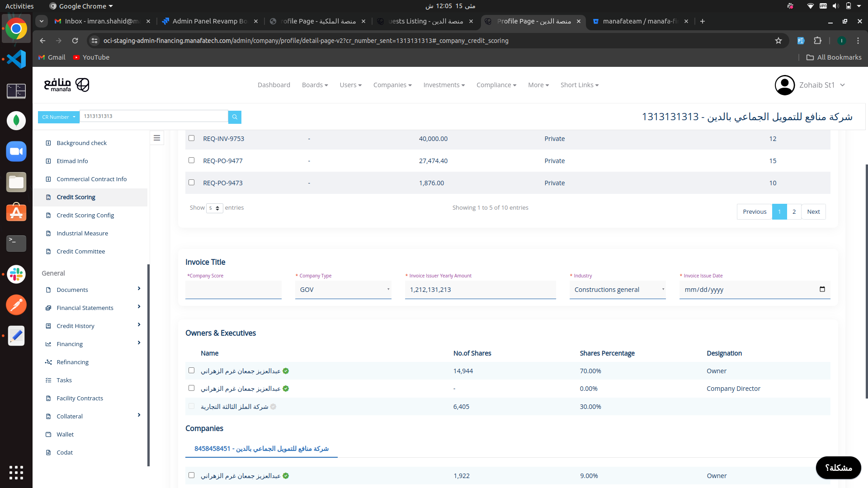This screenshot has height=488, width=868.
Task: Click the CR number search input
Action: pos(154,116)
